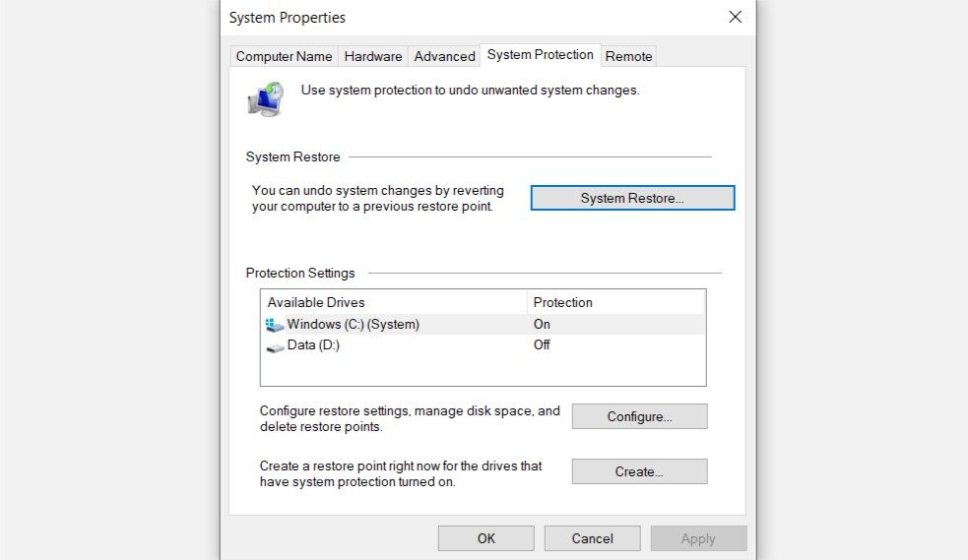Select the Data (D:) drive row
The width and height of the screenshot is (968, 560).
point(483,345)
